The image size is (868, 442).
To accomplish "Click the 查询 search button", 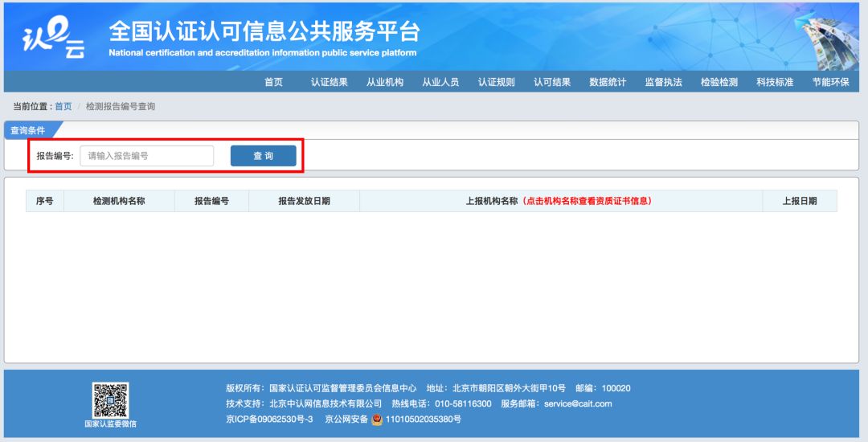I will (263, 156).
